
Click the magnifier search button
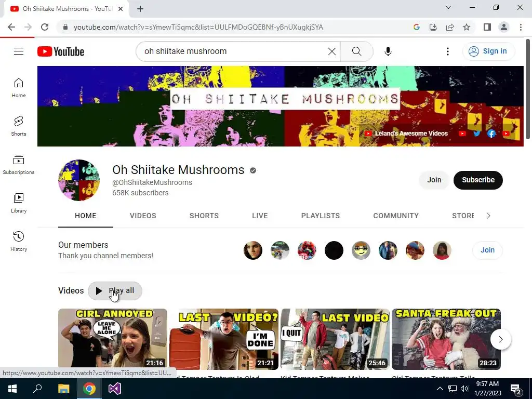(x=356, y=51)
